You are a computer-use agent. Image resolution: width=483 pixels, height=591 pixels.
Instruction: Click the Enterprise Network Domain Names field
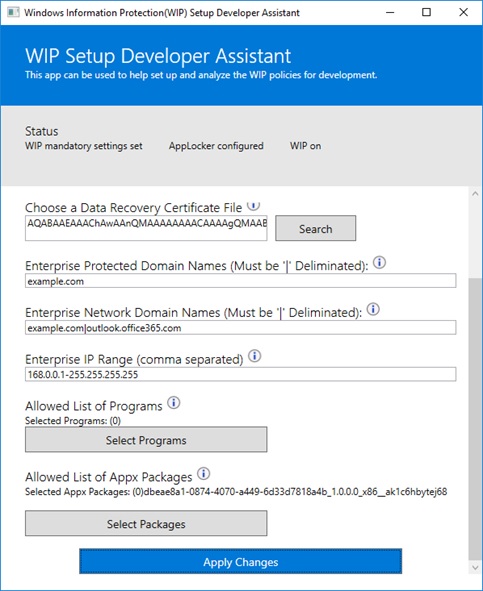[x=241, y=328]
